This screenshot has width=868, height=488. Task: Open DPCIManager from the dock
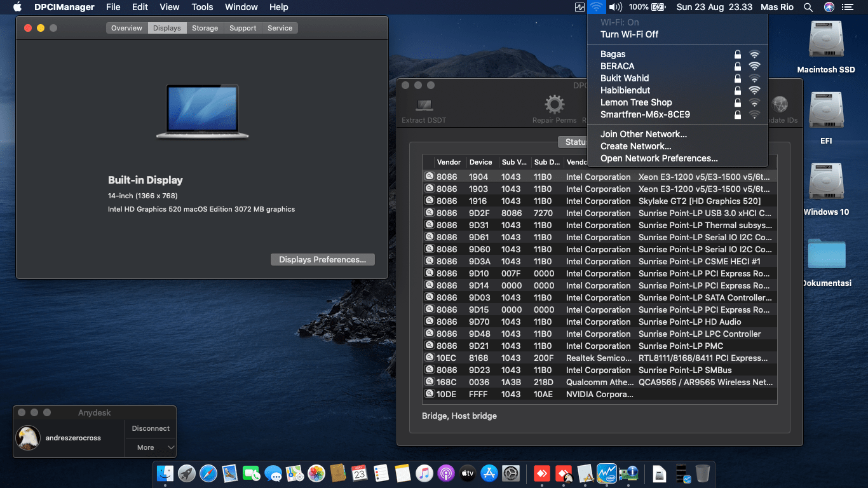(628, 473)
